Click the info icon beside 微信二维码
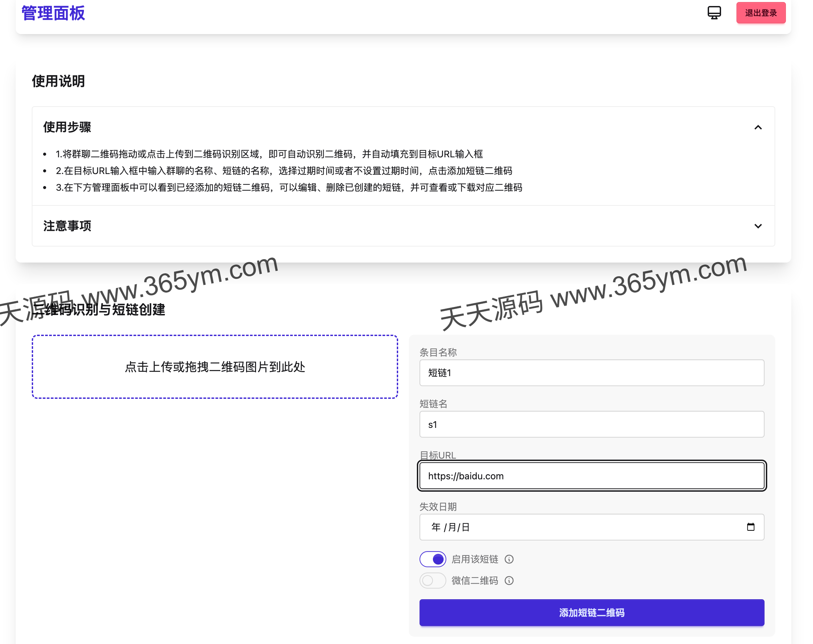The width and height of the screenshot is (813, 644). point(509,581)
